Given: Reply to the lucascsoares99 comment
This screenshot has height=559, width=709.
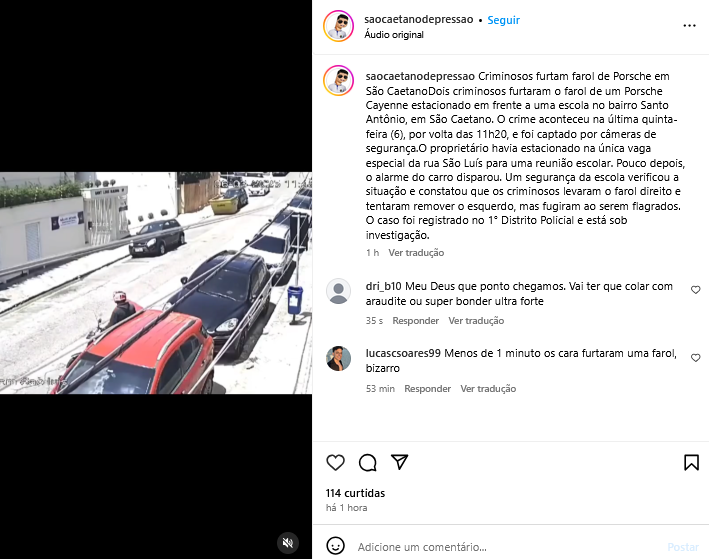Looking at the screenshot, I should tap(427, 388).
